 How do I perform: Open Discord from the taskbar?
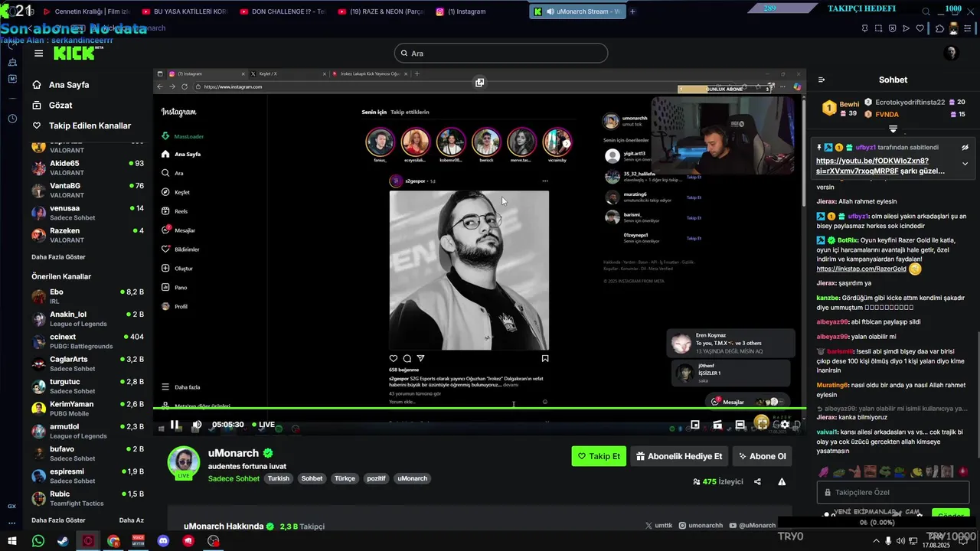pos(163,541)
